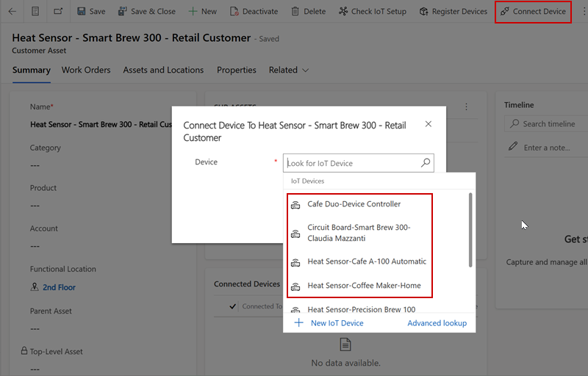
Task: Switch to the Summary tab
Action: (x=31, y=70)
